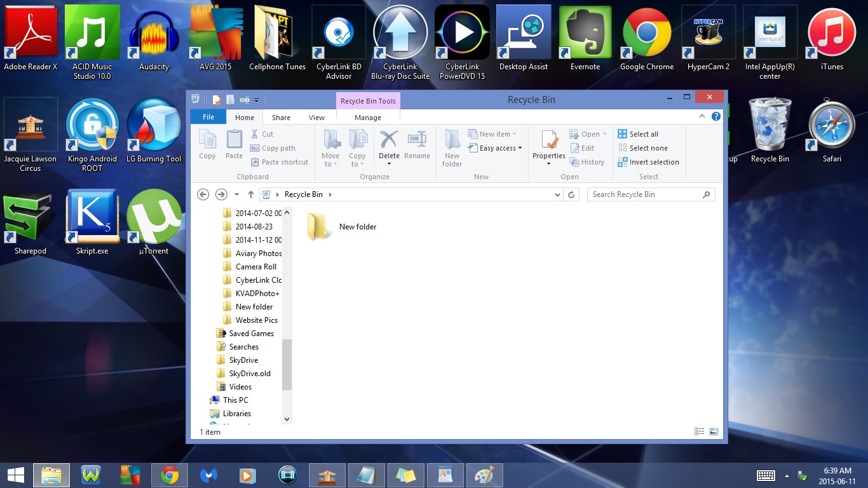Switch to the Home ribbon tab
This screenshot has height=488, width=868.
point(245,118)
